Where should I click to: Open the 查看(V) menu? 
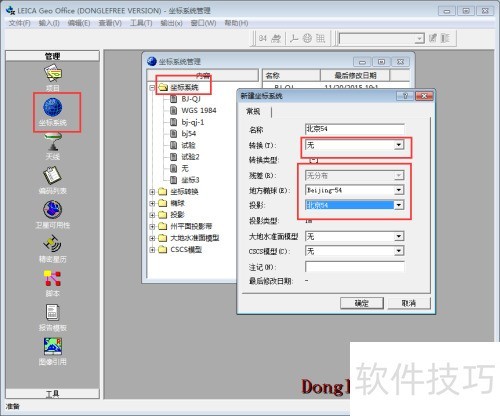[110, 23]
